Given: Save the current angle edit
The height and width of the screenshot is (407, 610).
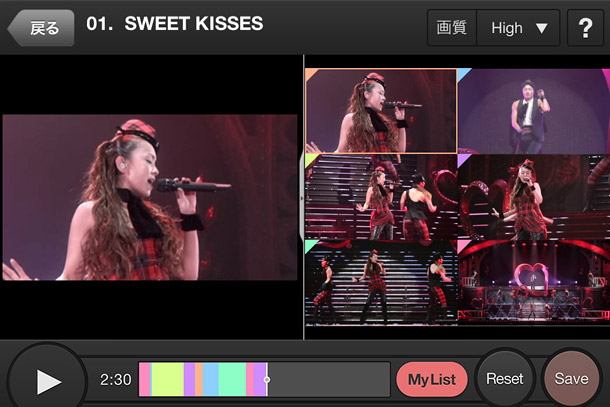Looking at the screenshot, I should 571,379.
